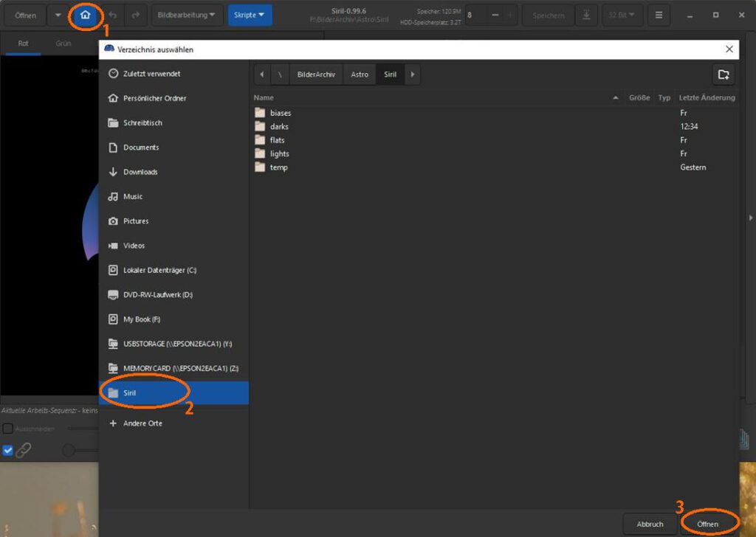
Task: Click the download arrow icon beside Speichern
Action: point(585,15)
